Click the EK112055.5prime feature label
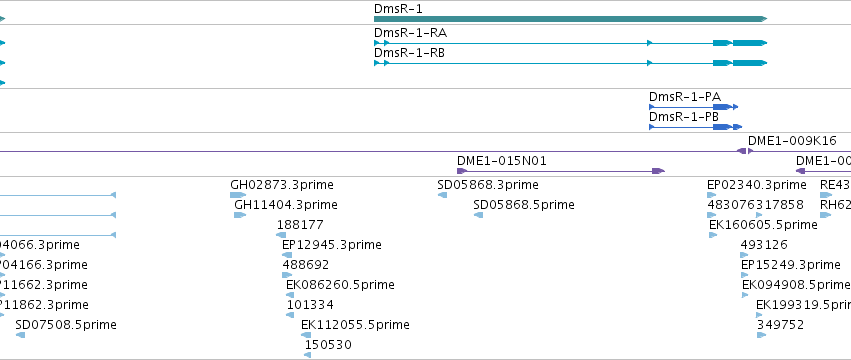 [355, 325]
